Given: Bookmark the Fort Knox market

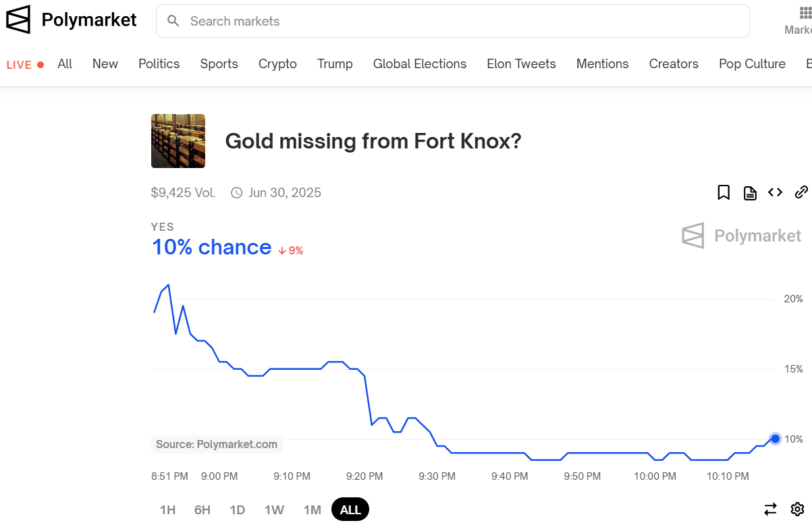Looking at the screenshot, I should click(724, 193).
